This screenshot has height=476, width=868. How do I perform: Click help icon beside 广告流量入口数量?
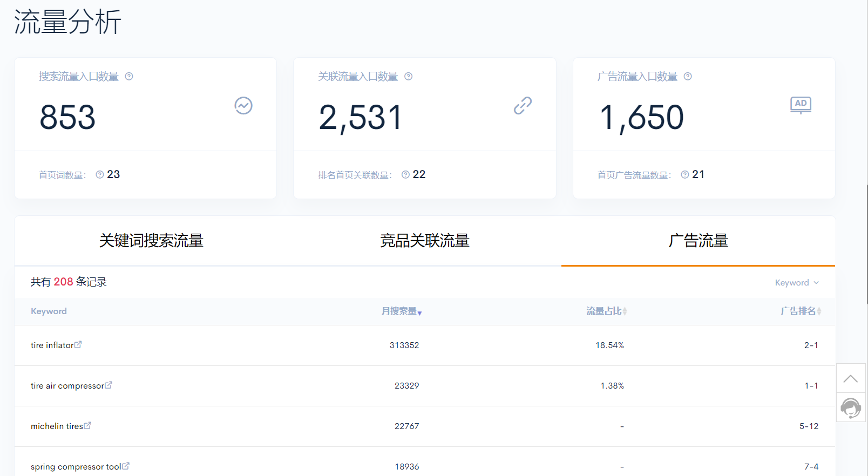click(x=688, y=77)
